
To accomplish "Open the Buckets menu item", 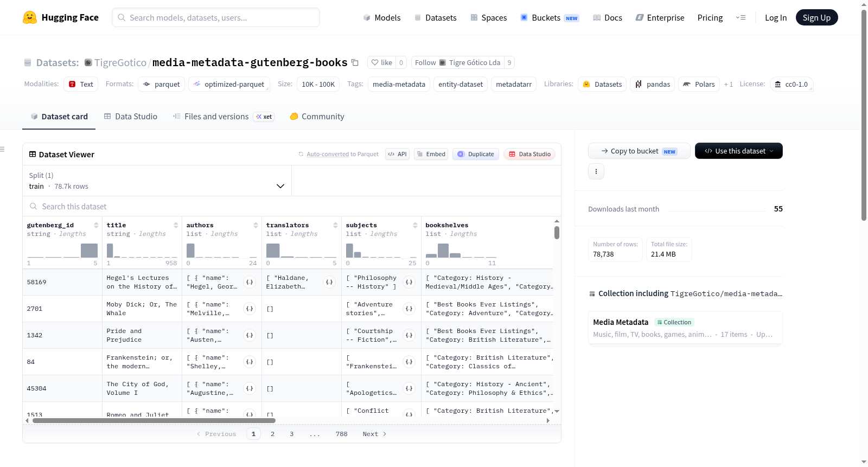I will coord(550,17).
